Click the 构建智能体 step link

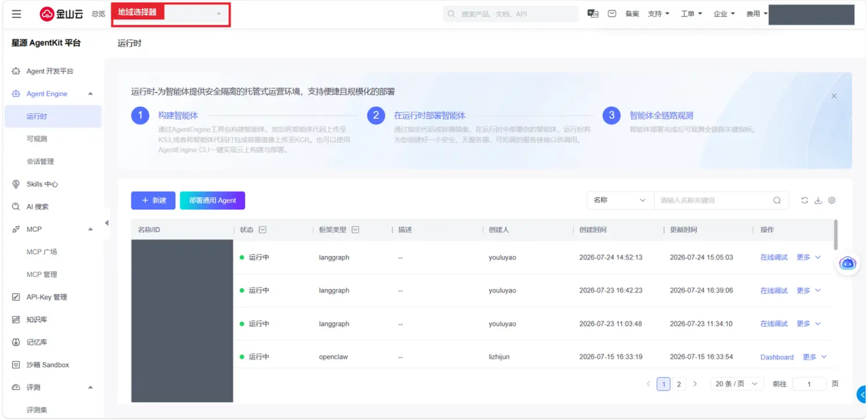tap(178, 115)
